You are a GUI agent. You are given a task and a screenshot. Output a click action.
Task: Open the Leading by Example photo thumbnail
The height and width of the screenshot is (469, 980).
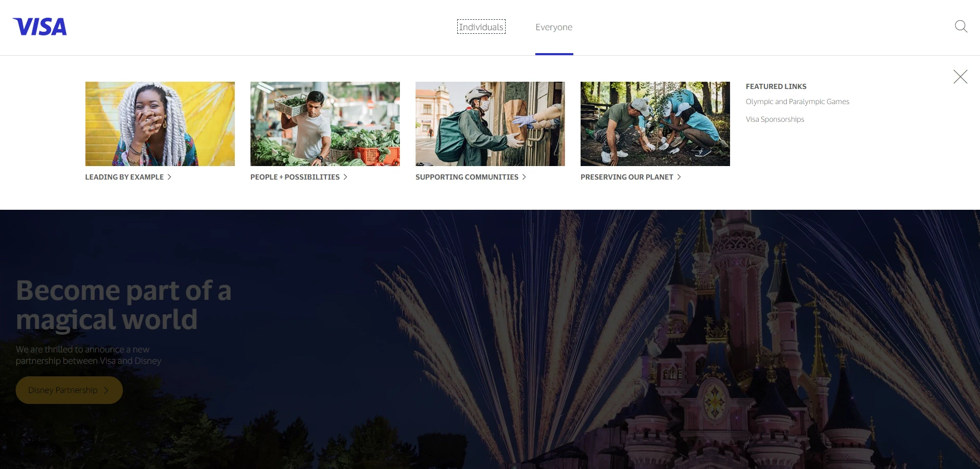point(160,124)
